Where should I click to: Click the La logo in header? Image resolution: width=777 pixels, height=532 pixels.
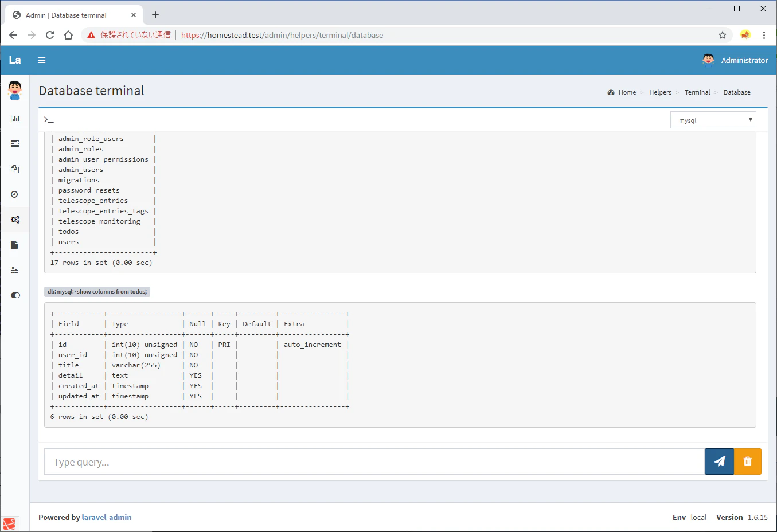coord(15,60)
